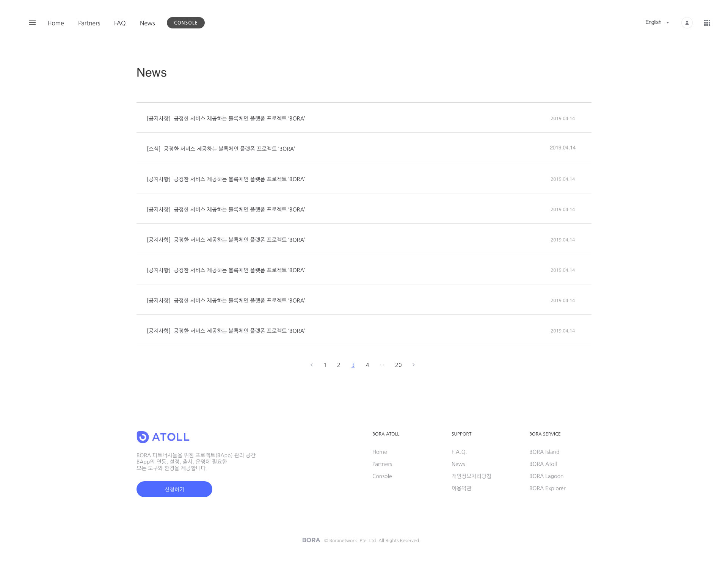Open the hamburger menu icon

32,23
